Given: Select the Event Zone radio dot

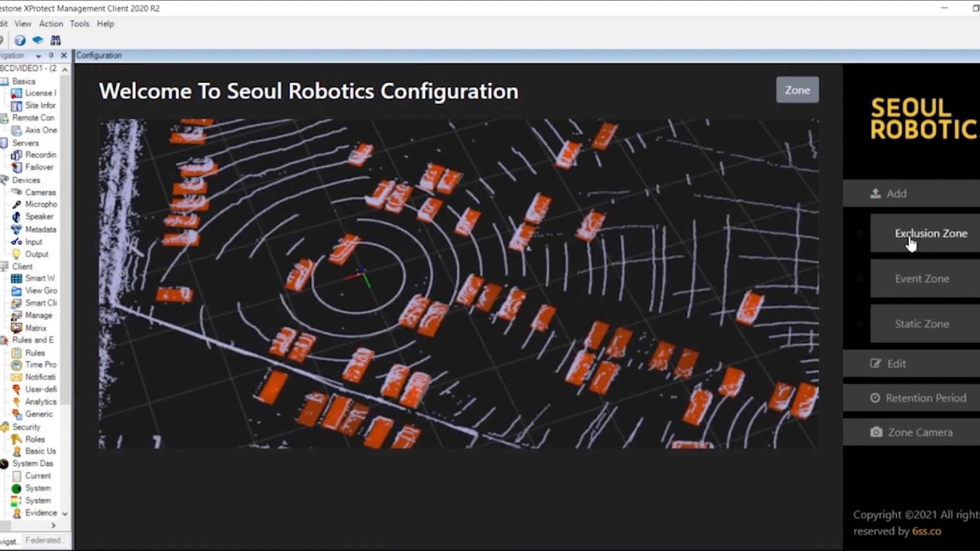Looking at the screenshot, I should tap(860, 279).
